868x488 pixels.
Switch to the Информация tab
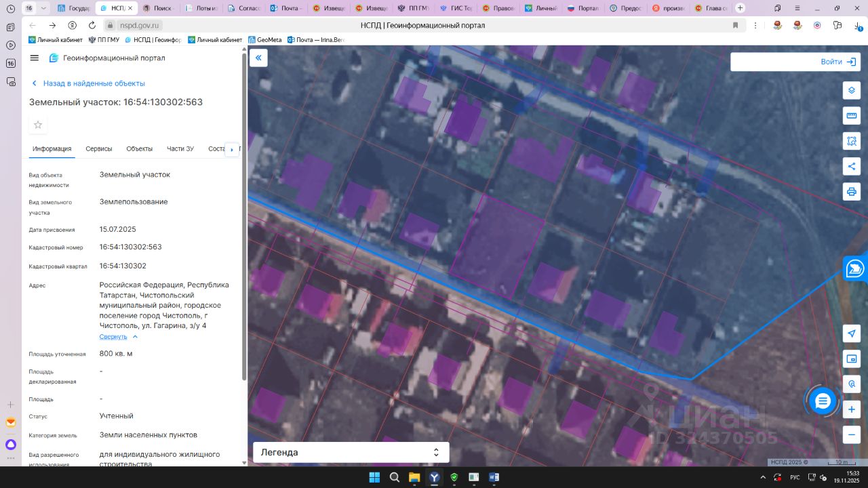click(x=52, y=149)
